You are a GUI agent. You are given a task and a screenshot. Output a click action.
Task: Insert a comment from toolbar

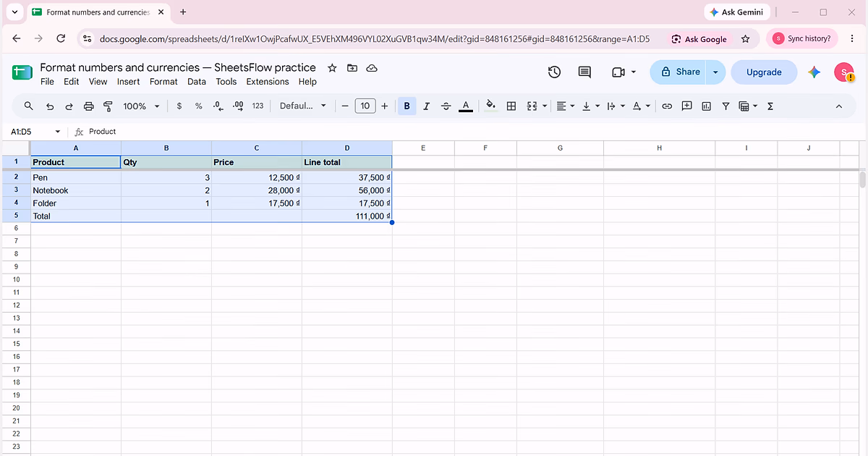(x=686, y=106)
